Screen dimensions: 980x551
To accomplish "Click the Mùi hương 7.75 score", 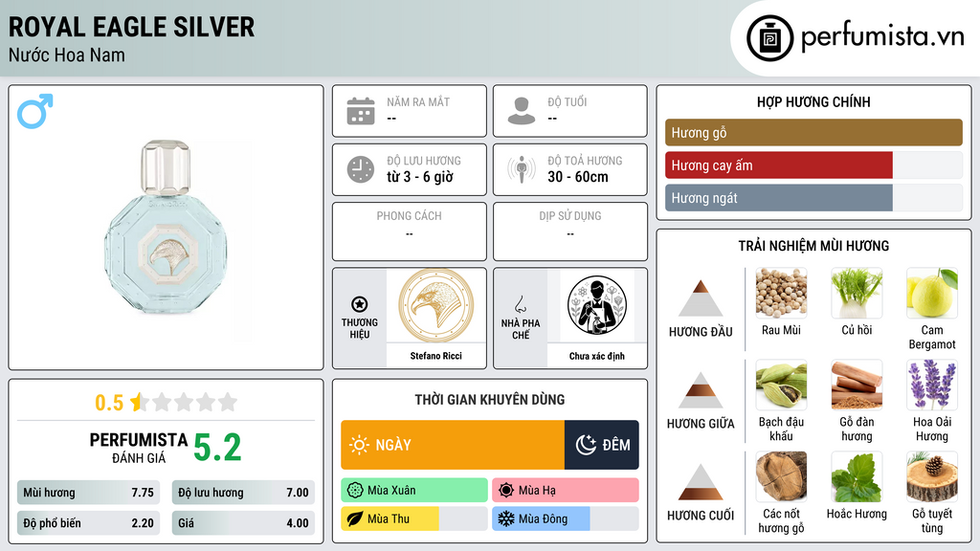I will pos(88,493).
